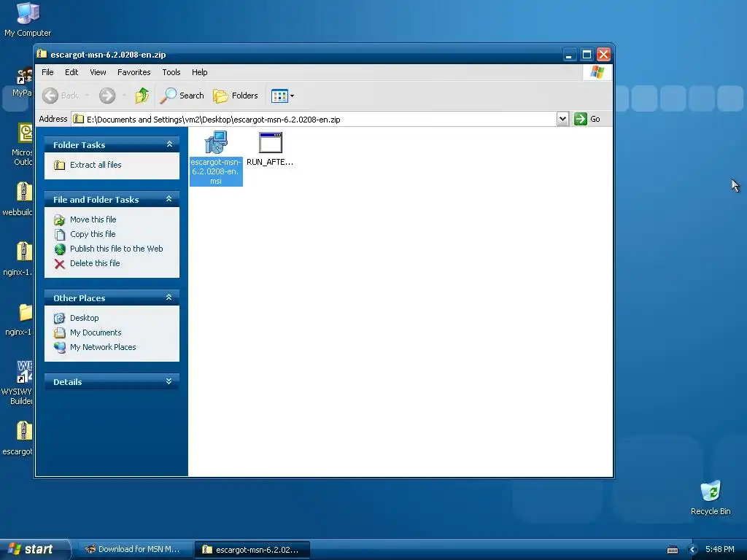Click the Up one level folder icon
The height and width of the screenshot is (560, 747).
142,96
